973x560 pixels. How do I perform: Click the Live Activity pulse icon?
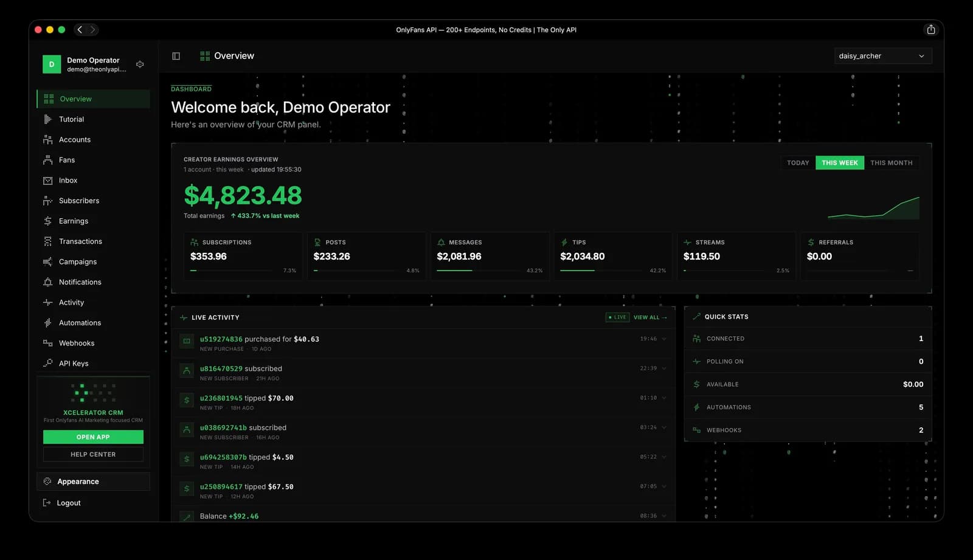(183, 317)
